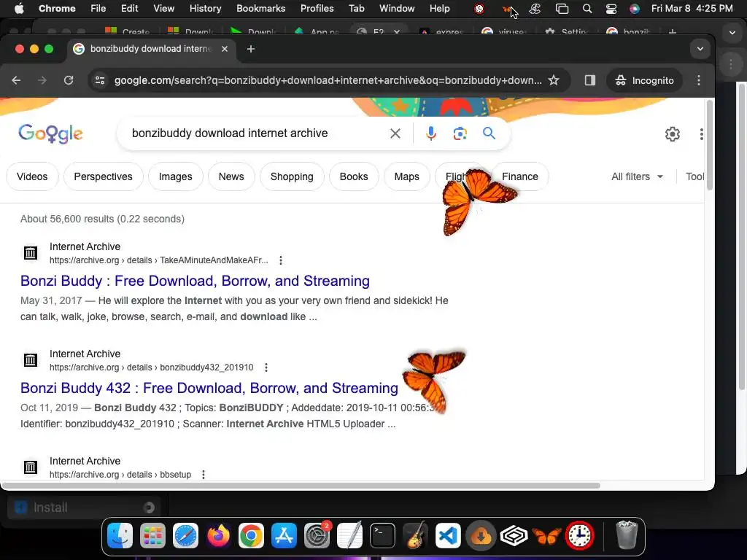Open Spotlight search in menu bar

(587, 9)
